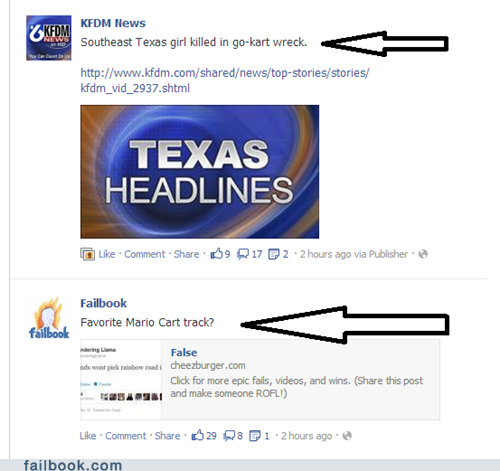Click Like on the KFDM News post

107,254
